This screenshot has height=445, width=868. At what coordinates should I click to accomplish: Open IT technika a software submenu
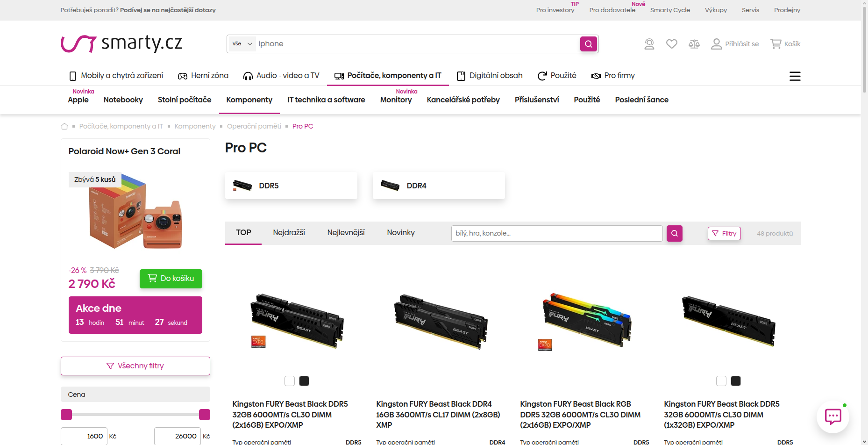pyautogui.click(x=326, y=100)
